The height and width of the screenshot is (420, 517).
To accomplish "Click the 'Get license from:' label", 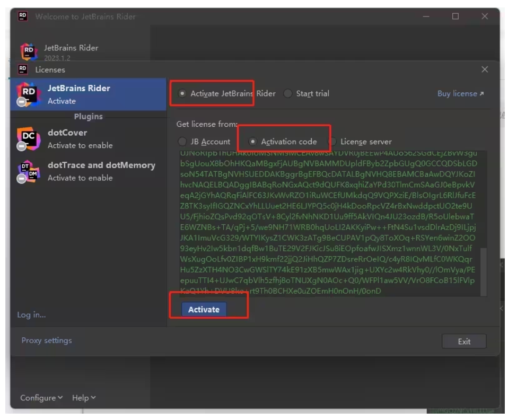I will [x=207, y=124].
